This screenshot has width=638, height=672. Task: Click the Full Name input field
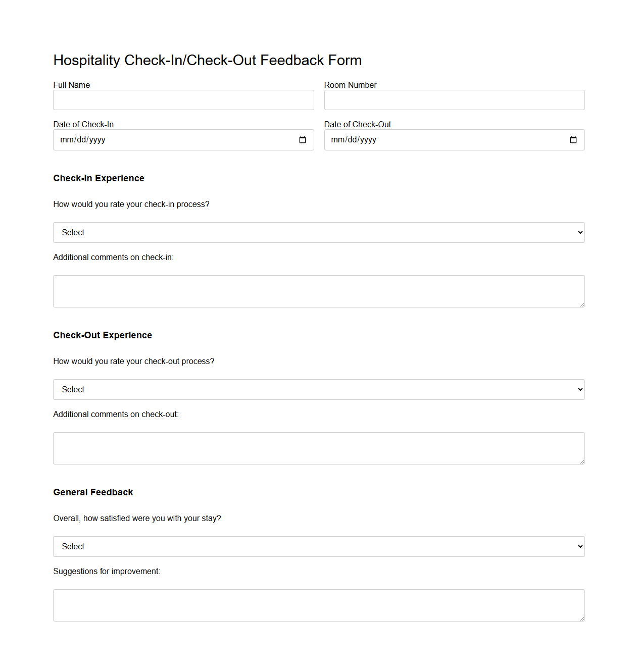pyautogui.click(x=183, y=100)
